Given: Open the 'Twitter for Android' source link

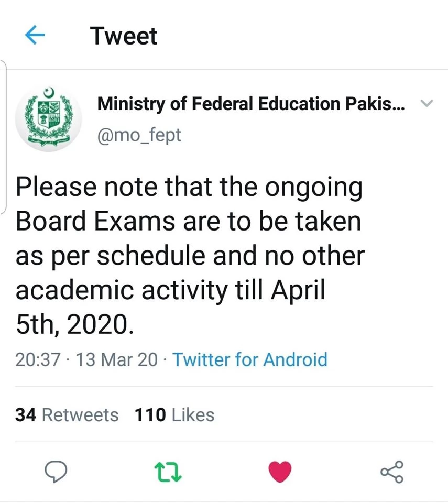Looking at the screenshot, I should tap(250, 360).
